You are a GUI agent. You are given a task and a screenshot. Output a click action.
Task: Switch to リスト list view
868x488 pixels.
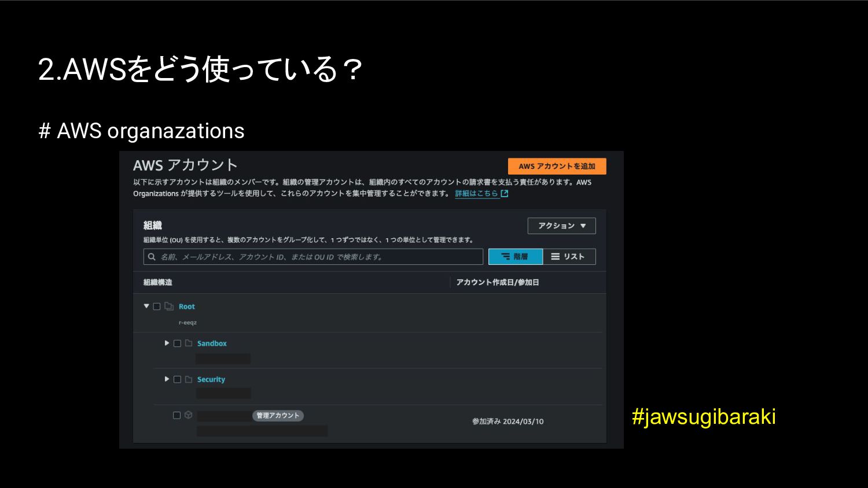pyautogui.click(x=569, y=257)
